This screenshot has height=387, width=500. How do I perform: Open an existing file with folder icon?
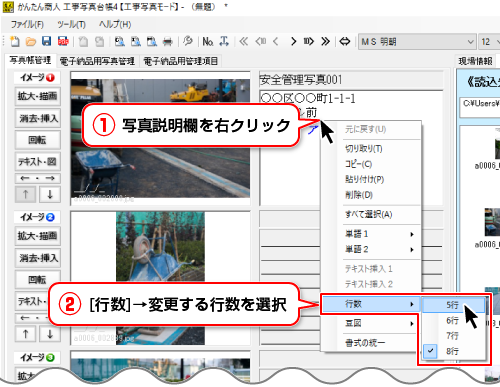[x=31, y=41]
